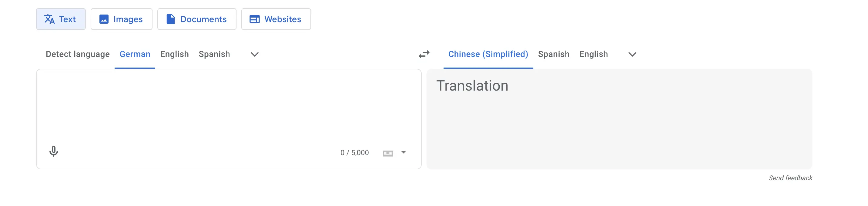The image size is (868, 206).
Task: Click the Websites button
Action: pos(276,19)
